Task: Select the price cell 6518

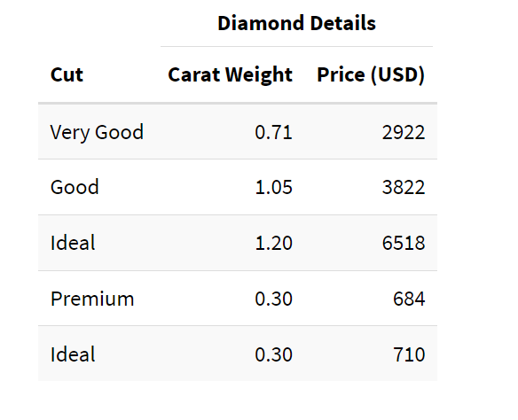Action: point(404,243)
